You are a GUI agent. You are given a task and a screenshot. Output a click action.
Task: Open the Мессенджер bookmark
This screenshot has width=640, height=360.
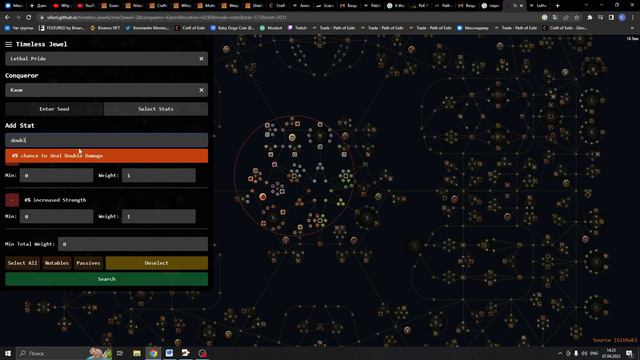pyautogui.click(x=473, y=28)
